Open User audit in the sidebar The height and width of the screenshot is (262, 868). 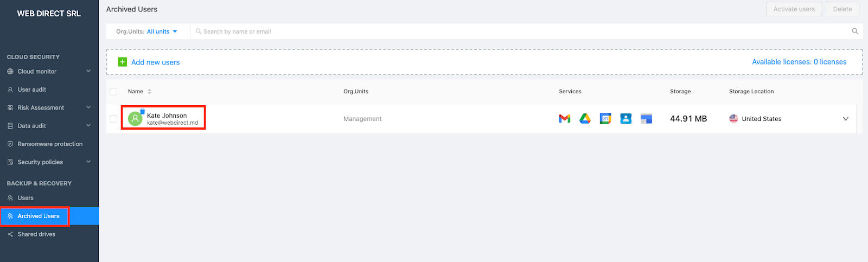coord(31,90)
